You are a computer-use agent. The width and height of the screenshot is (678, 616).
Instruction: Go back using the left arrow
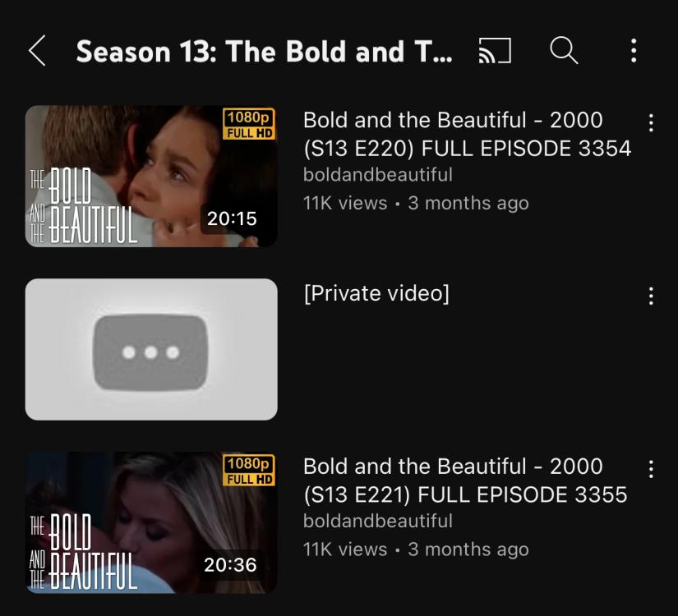(x=37, y=51)
